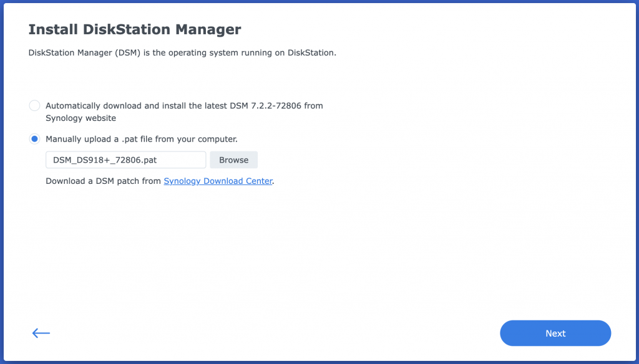This screenshot has height=364, width=639.
Task: Proceed with the Next button
Action: pos(555,333)
